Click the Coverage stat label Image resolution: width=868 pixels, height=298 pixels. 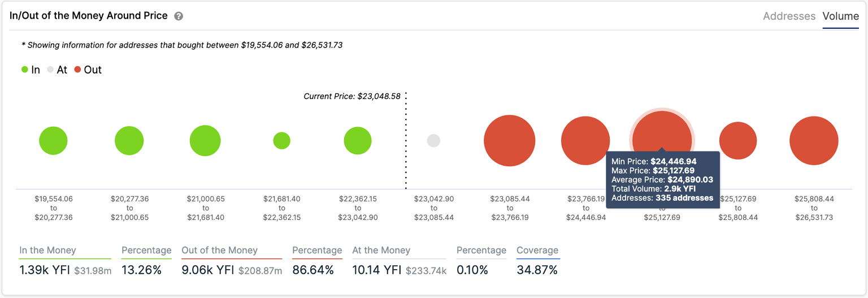tap(537, 251)
